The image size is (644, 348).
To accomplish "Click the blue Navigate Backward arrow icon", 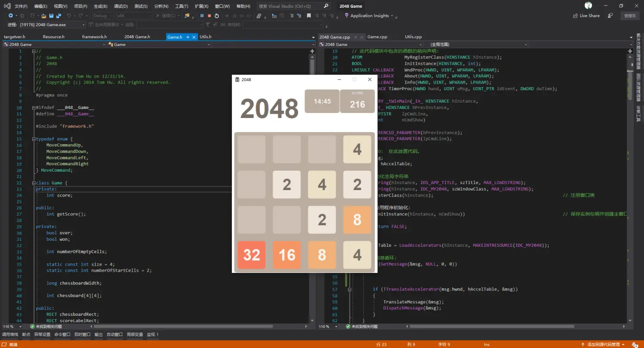I will [x=11, y=16].
